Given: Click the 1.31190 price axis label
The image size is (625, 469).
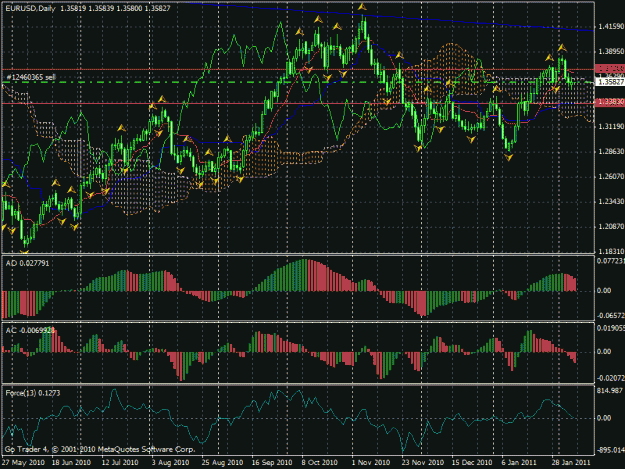Looking at the screenshot, I should click(611, 127).
